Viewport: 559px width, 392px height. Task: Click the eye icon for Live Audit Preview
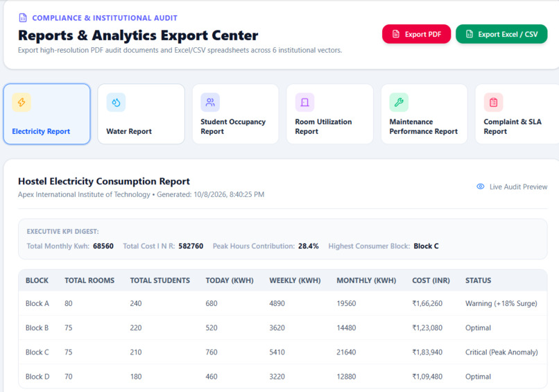(481, 187)
